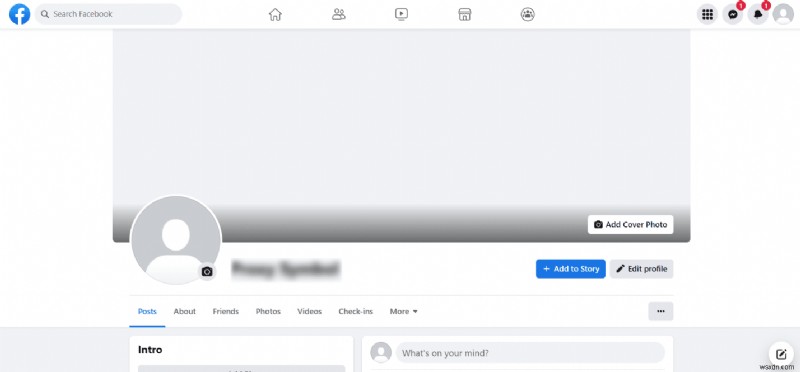This screenshot has width=800, height=372.
Task: Switch to the Photos tab
Action: pos(268,311)
